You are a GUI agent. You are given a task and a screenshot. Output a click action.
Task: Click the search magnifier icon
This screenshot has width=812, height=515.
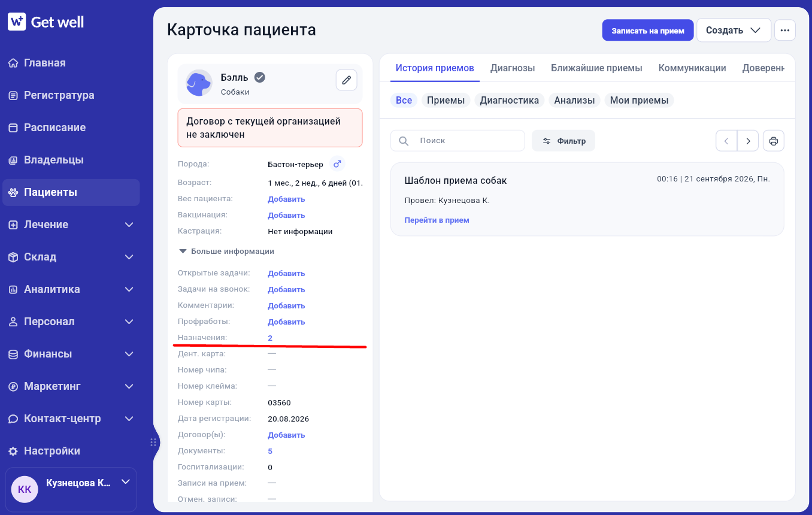[404, 141]
